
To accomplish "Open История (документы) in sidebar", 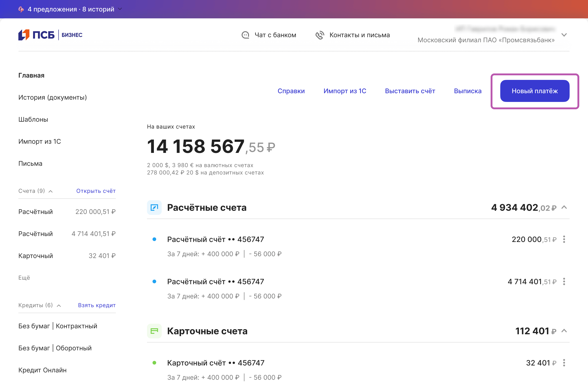I will tap(52, 97).
